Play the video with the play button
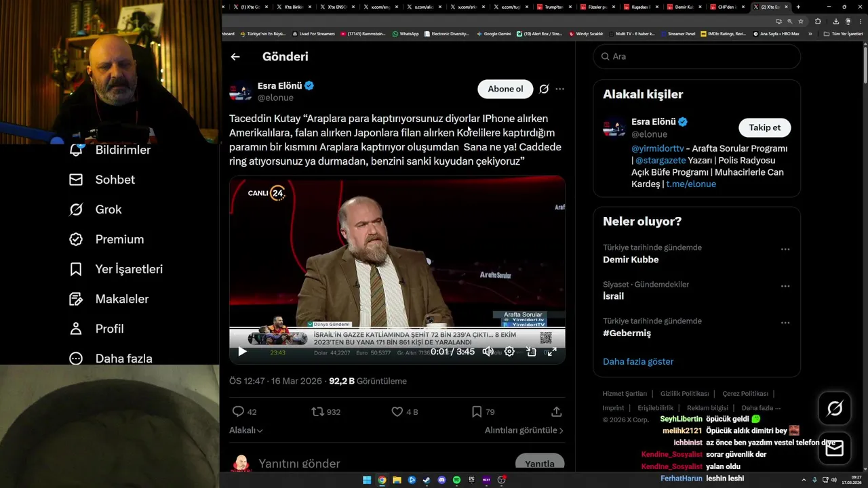The width and height of the screenshot is (868, 488). 242,351
